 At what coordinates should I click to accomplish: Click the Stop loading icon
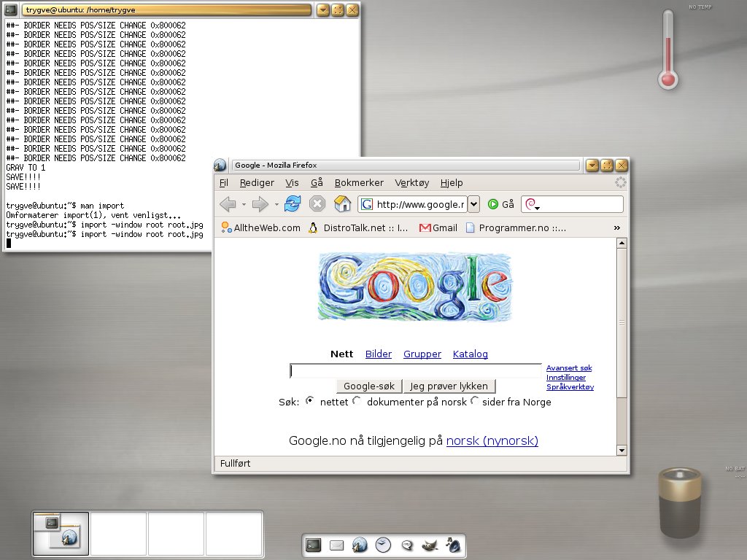click(317, 204)
